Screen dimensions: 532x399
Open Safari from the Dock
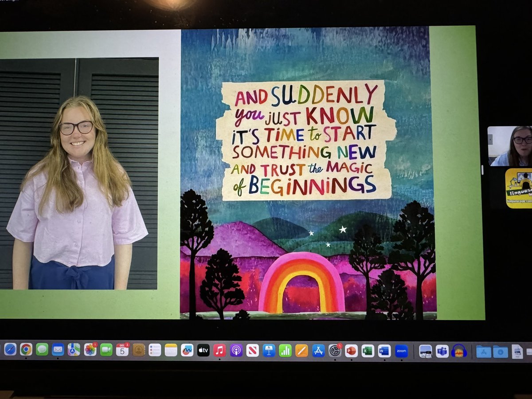pyautogui.click(x=10, y=349)
